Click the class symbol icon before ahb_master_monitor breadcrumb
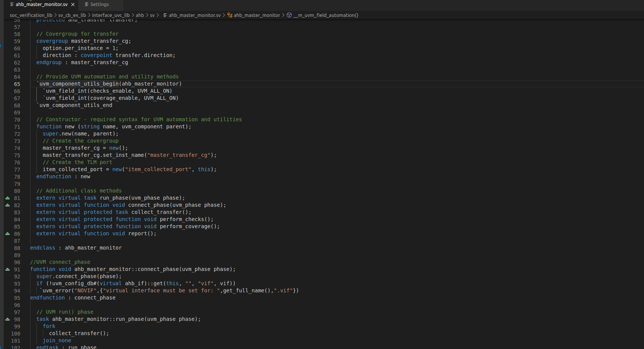Screen dimensions: 644x349 pos(230,15)
